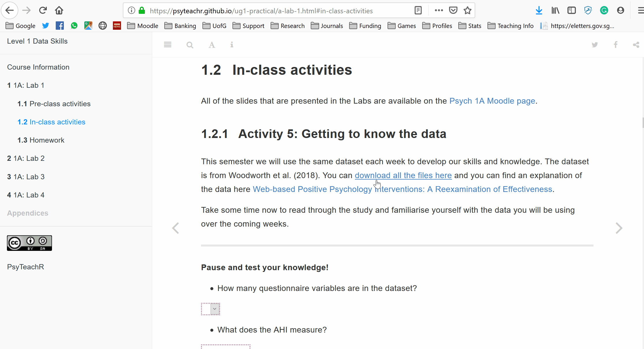Click the Grammarly extension icon
The width and height of the screenshot is (644, 349).
604,11
